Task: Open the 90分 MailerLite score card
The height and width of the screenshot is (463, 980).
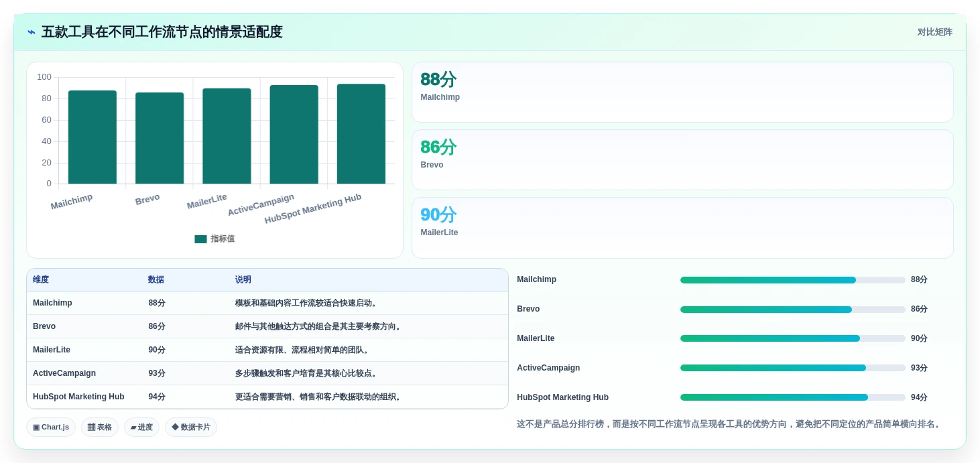Action: point(682,228)
